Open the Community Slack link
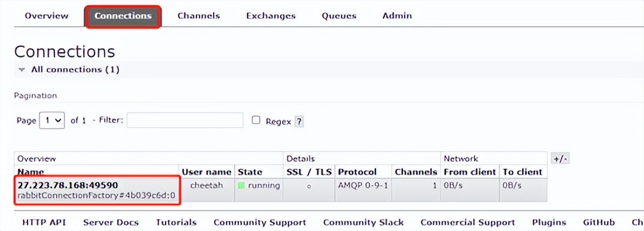 pos(364,222)
